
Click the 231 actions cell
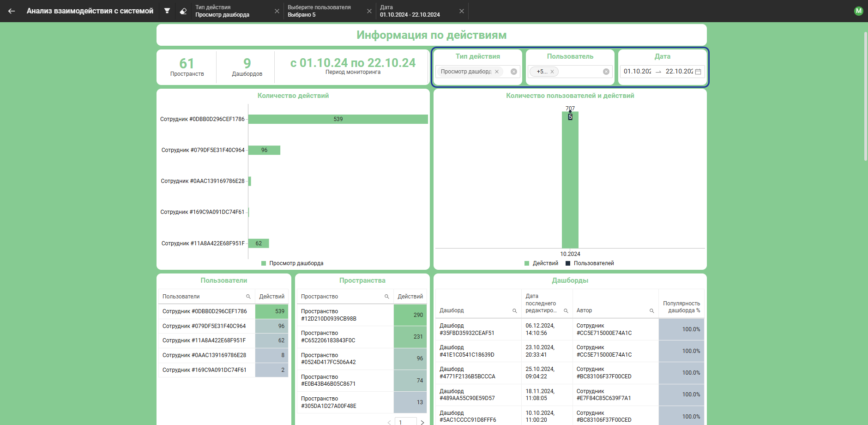tap(410, 337)
